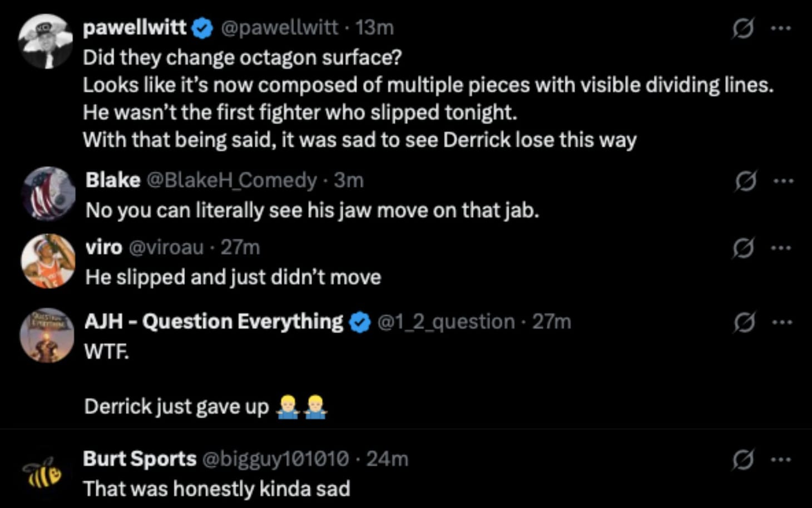Expand more menu on AJH's tweet
The image size is (812, 508).
pos(782,322)
